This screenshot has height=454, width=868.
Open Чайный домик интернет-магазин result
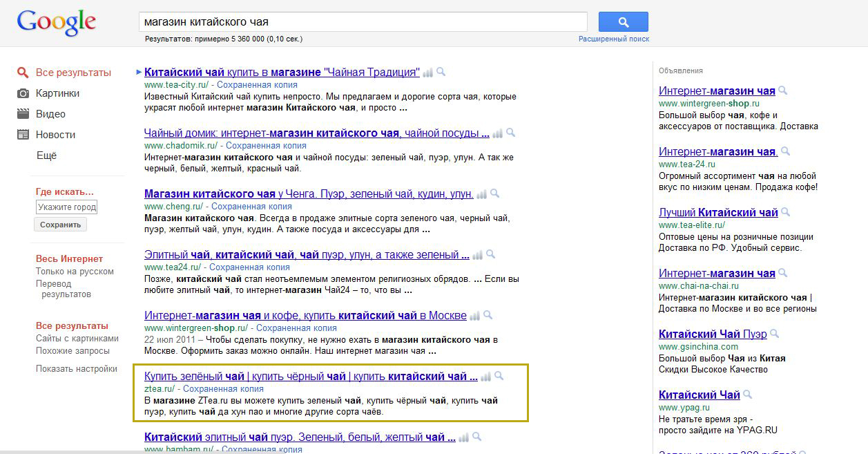tap(317, 133)
